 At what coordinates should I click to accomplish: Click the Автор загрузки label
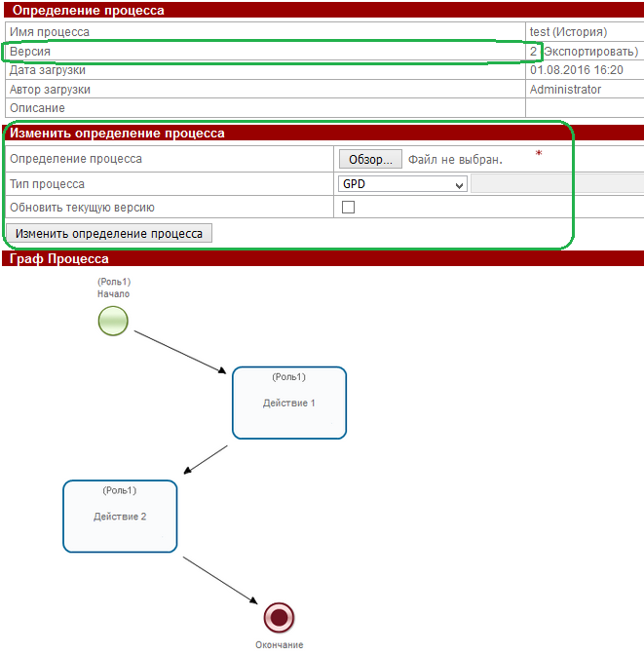coord(50,90)
